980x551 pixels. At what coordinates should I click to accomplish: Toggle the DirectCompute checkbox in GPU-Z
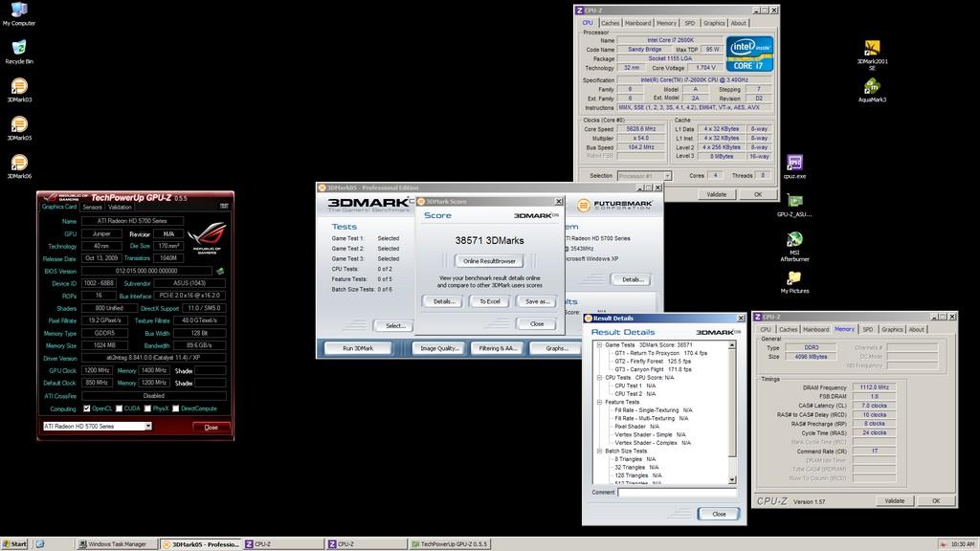click(176, 408)
